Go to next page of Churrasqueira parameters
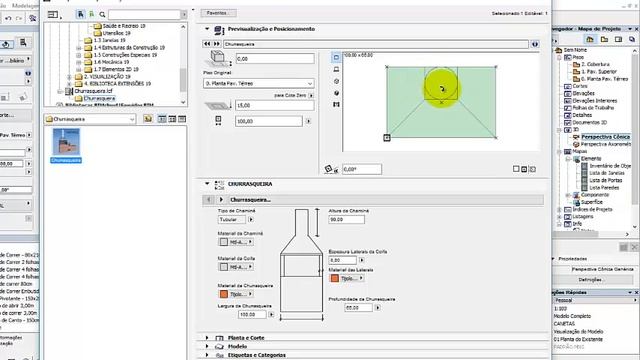Viewport: 640px width, 360px height. [221, 200]
